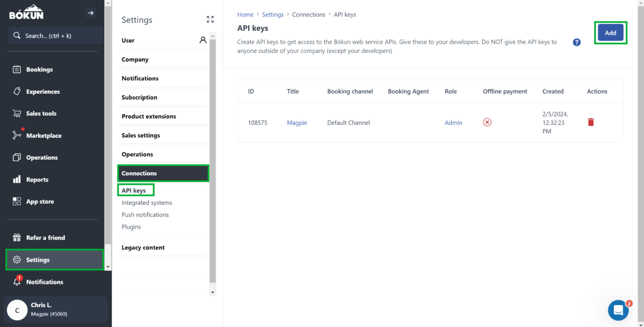
Task: Click the Admin role link
Action: pos(453,123)
